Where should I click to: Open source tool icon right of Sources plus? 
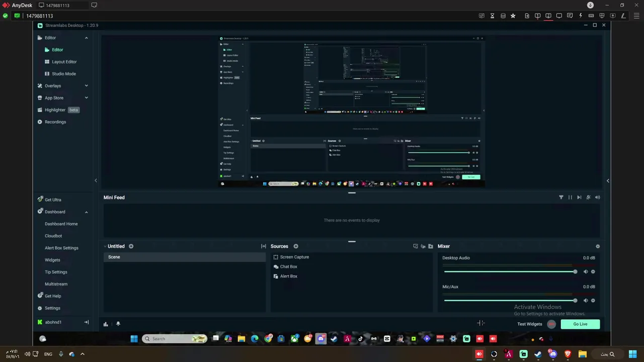click(415, 246)
